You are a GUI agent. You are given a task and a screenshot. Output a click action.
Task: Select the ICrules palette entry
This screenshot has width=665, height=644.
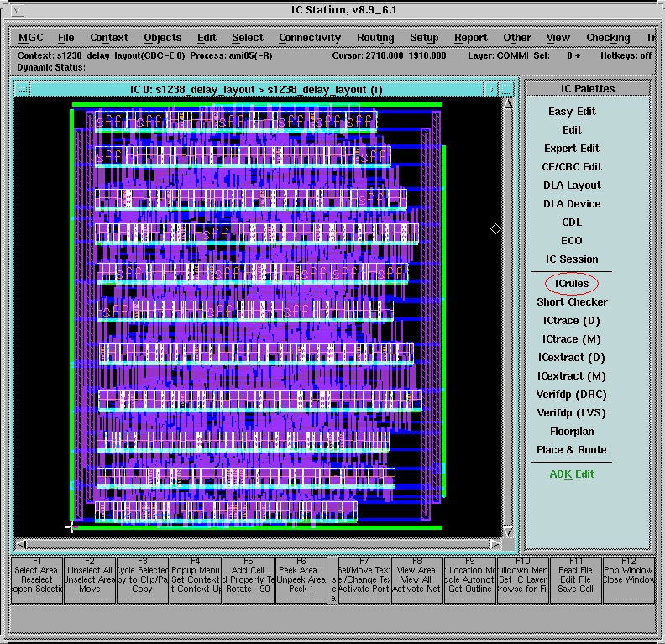click(571, 284)
